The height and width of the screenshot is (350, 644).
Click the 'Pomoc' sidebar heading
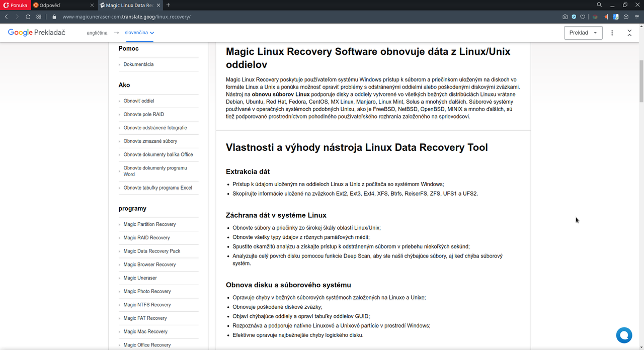pyautogui.click(x=129, y=49)
